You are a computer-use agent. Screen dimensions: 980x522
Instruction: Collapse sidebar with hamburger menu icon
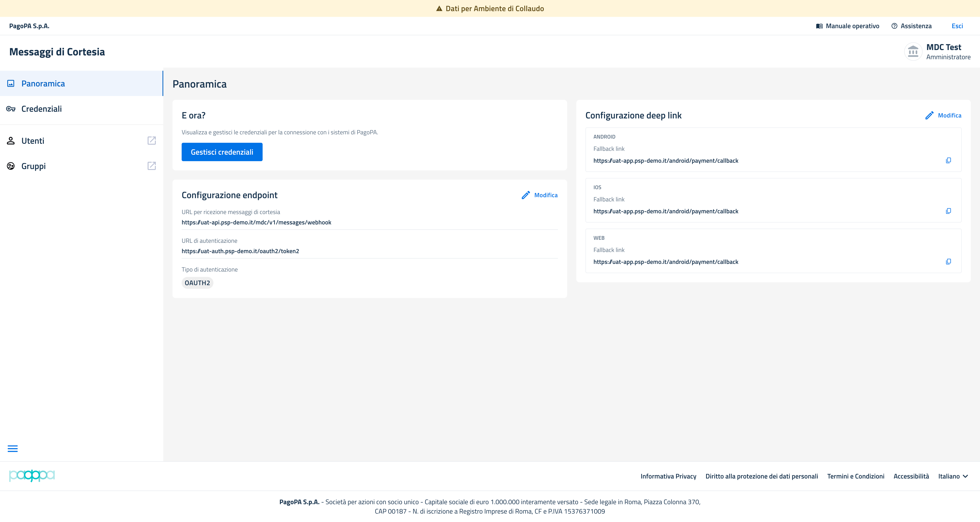(x=13, y=449)
